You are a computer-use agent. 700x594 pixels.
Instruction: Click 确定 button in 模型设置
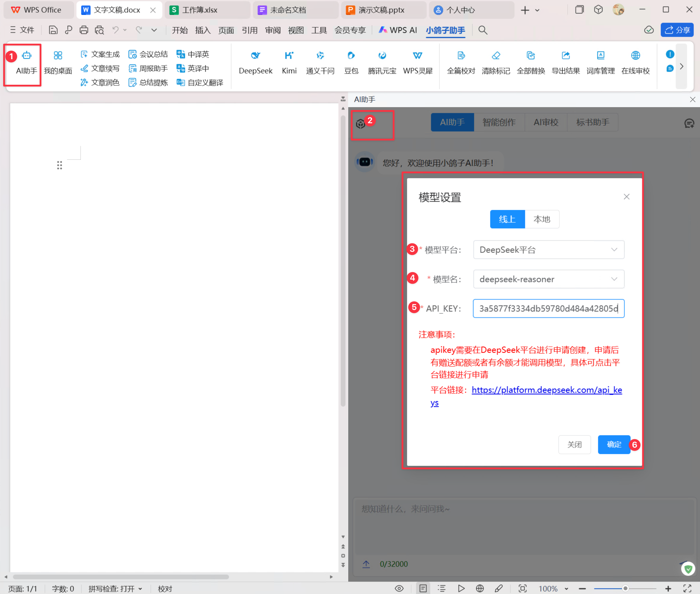tap(614, 444)
